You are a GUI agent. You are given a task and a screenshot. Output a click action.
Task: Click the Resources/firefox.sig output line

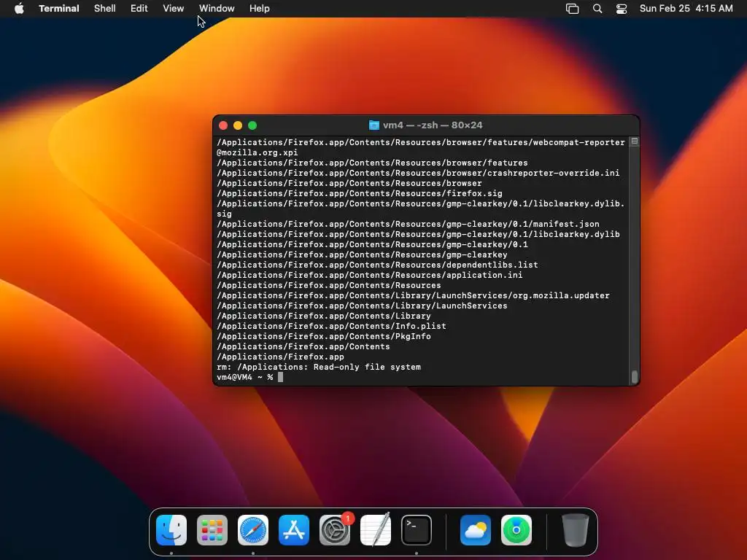click(x=360, y=193)
